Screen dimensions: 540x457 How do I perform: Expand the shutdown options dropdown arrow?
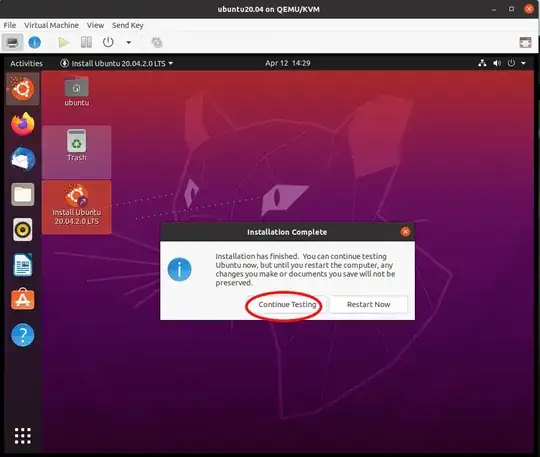coord(129,43)
